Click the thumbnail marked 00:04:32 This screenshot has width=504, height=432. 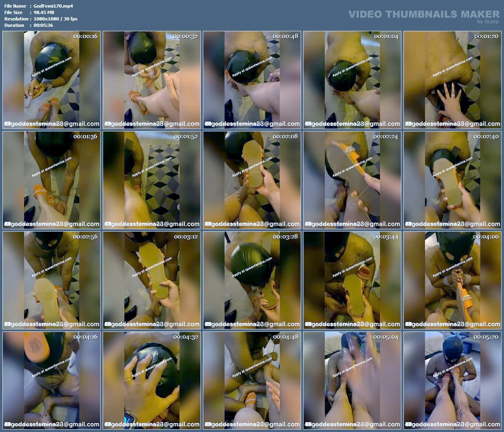point(152,381)
